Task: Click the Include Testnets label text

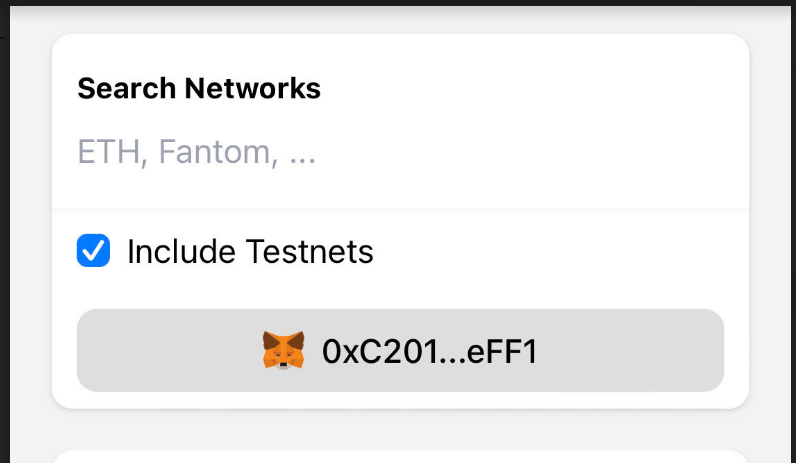Action: (250, 251)
